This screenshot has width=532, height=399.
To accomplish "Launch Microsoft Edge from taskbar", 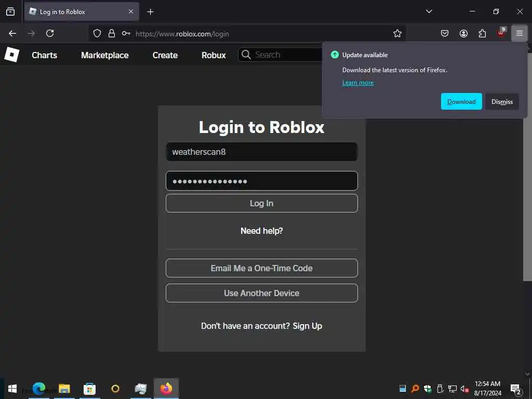I will point(39,389).
